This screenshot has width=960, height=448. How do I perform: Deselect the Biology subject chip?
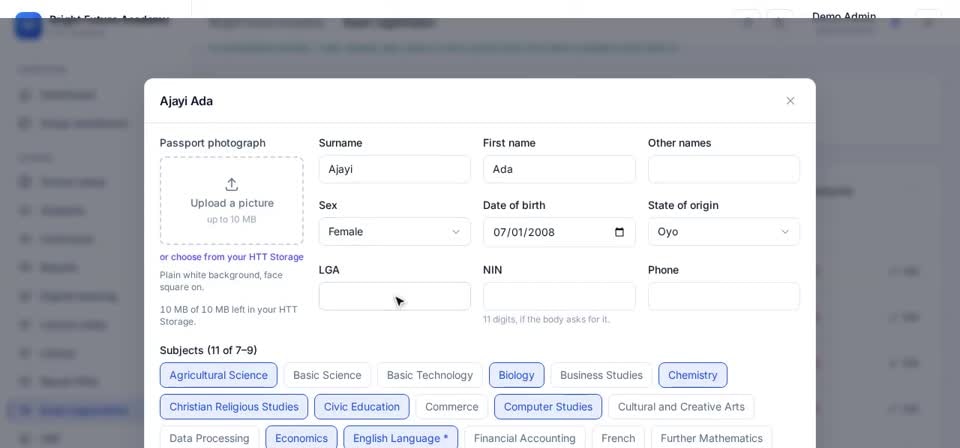click(x=516, y=375)
